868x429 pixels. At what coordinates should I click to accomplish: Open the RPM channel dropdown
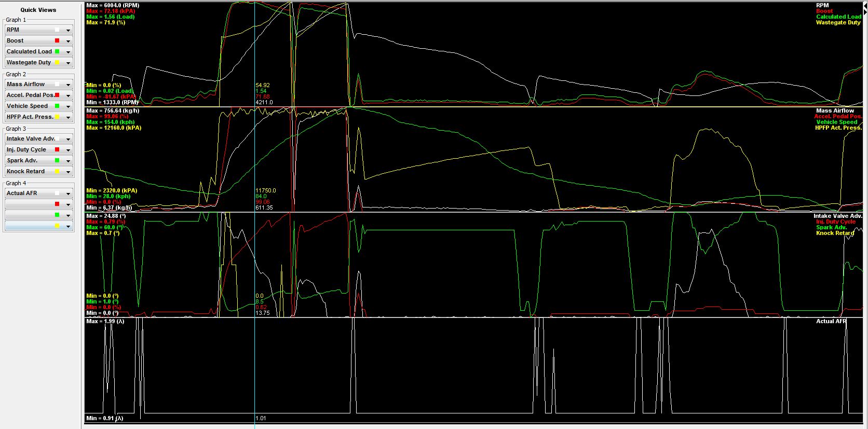pyautogui.click(x=68, y=30)
